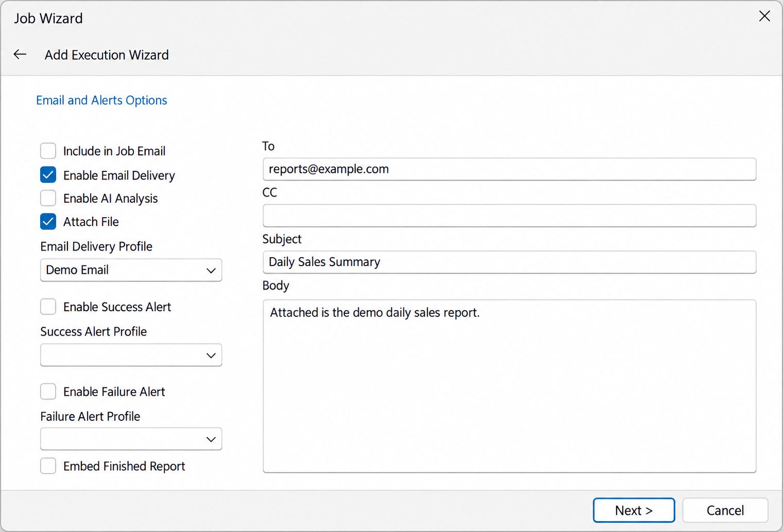Tick the Enable Failure Alert checkbox
This screenshot has height=532, width=783.
coord(48,392)
